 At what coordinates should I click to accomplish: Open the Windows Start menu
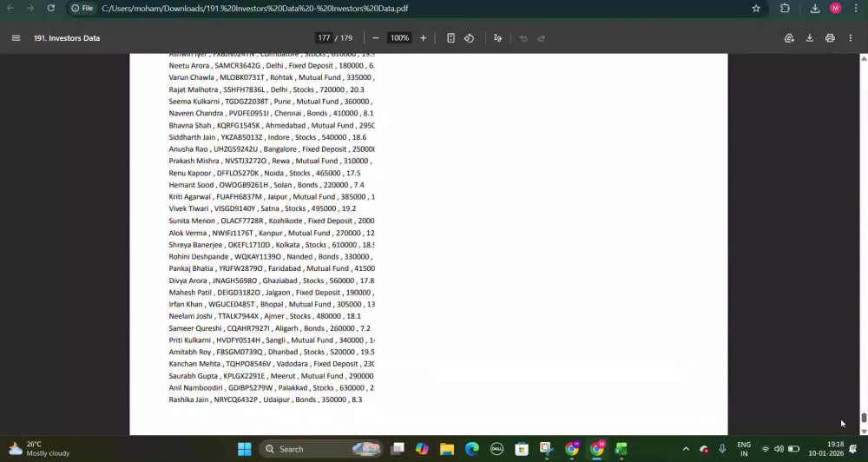(244, 449)
